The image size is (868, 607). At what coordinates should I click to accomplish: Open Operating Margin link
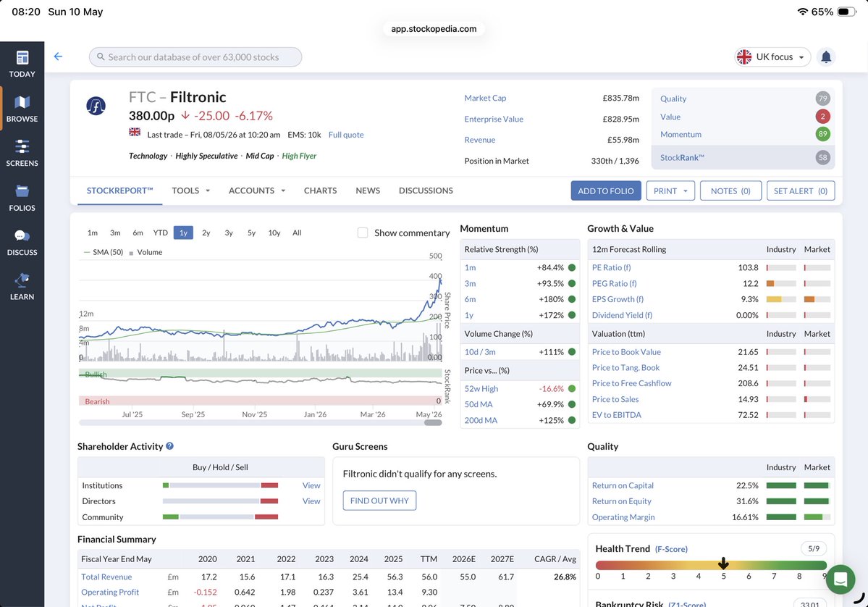click(x=623, y=516)
